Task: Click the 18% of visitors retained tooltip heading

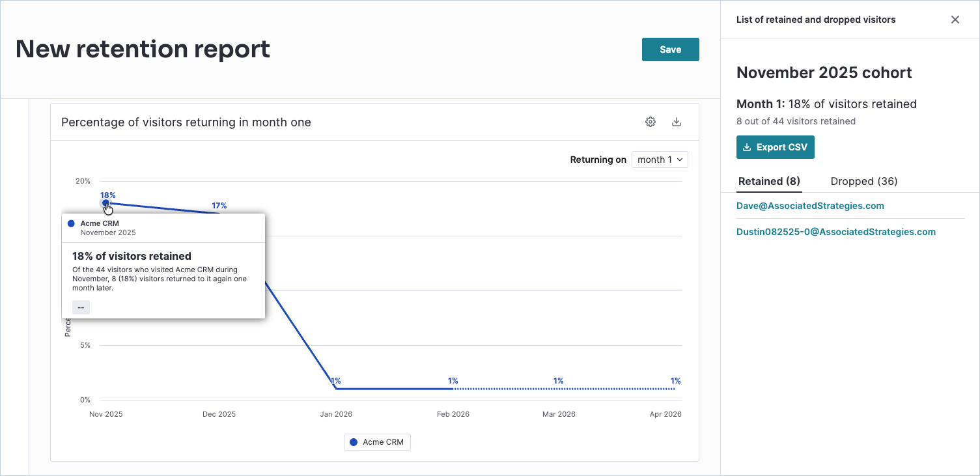Action: tap(132, 256)
